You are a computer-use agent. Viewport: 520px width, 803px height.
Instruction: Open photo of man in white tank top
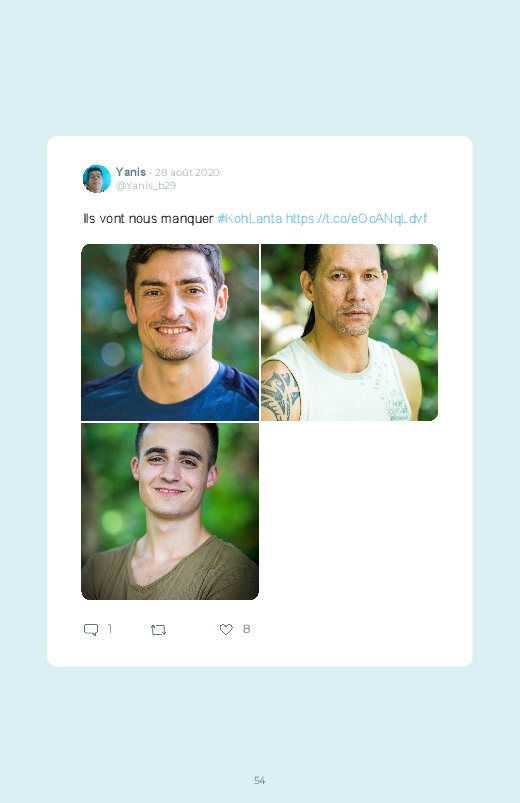[x=349, y=332]
